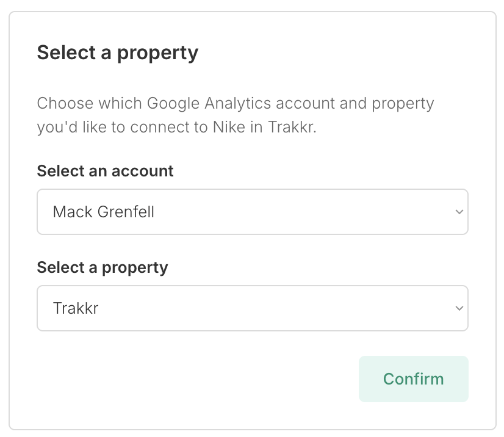The width and height of the screenshot is (504, 437).
Task: Click the word "account" in the first field label
Action: (x=144, y=171)
